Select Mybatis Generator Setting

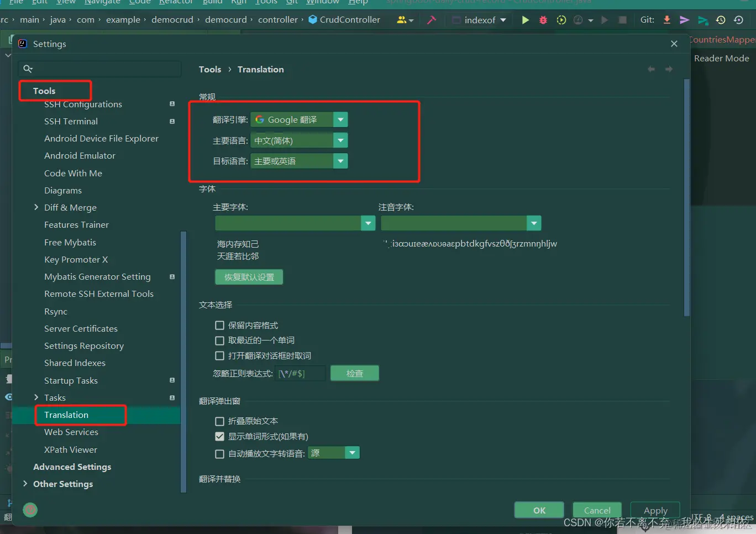(x=97, y=276)
